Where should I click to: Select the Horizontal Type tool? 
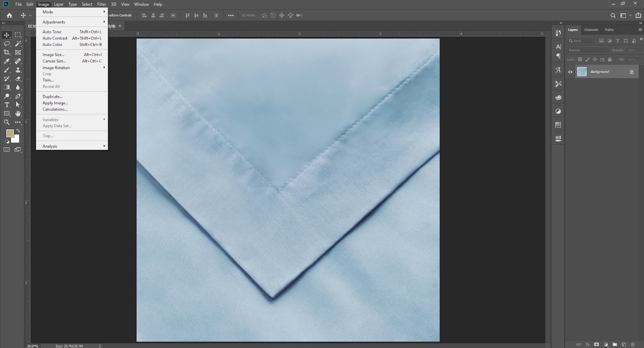point(7,105)
